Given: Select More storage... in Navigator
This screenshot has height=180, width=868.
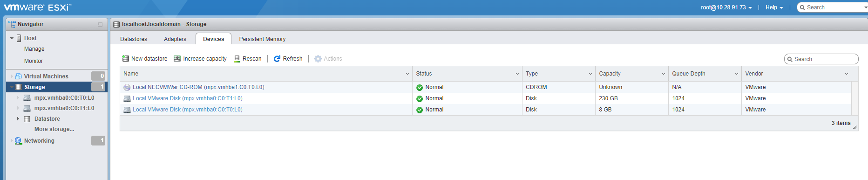Looking at the screenshot, I should 54,129.
